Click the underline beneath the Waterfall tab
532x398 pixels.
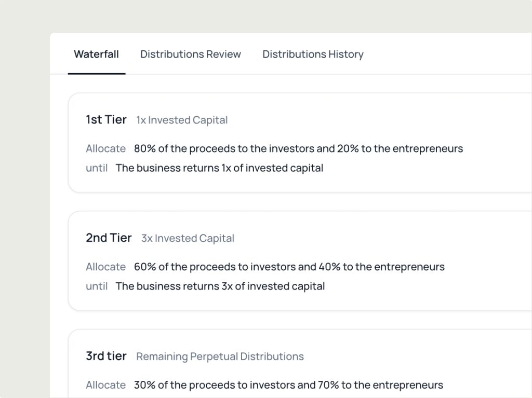pos(96,74)
